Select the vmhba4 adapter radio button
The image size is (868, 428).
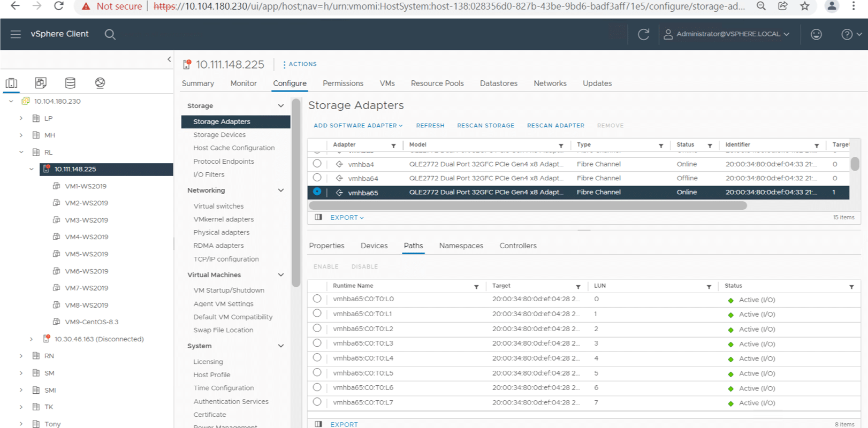coord(317,164)
